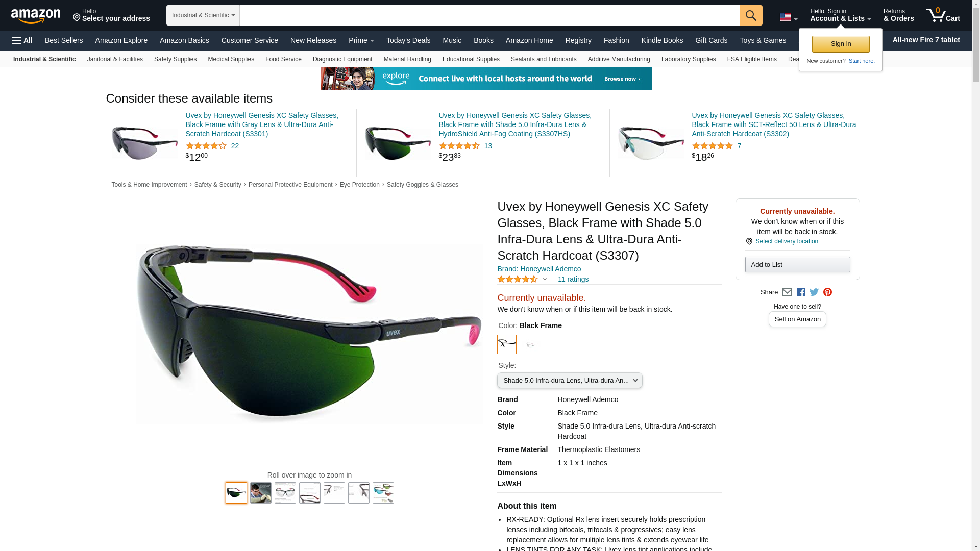Viewport: 980px width, 551px height.
Task: Share product on Twitter icon
Action: tap(814, 292)
